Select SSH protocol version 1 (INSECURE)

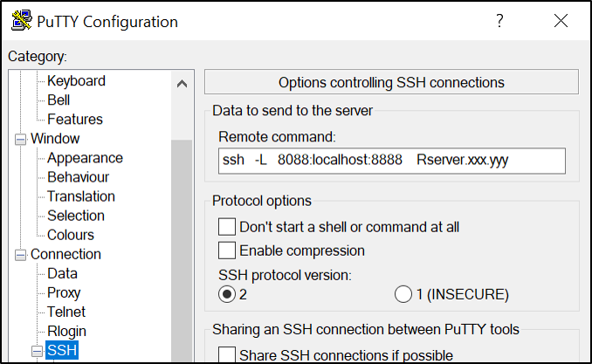point(403,294)
